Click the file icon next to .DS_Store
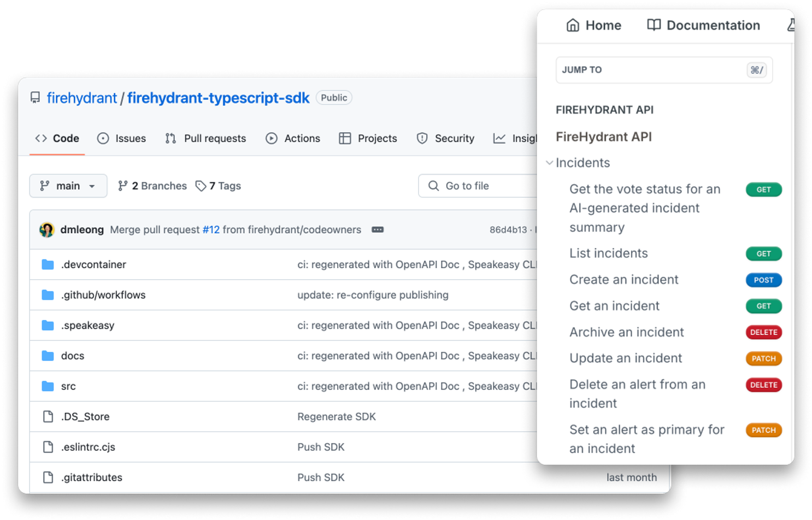812x520 pixels. point(48,417)
